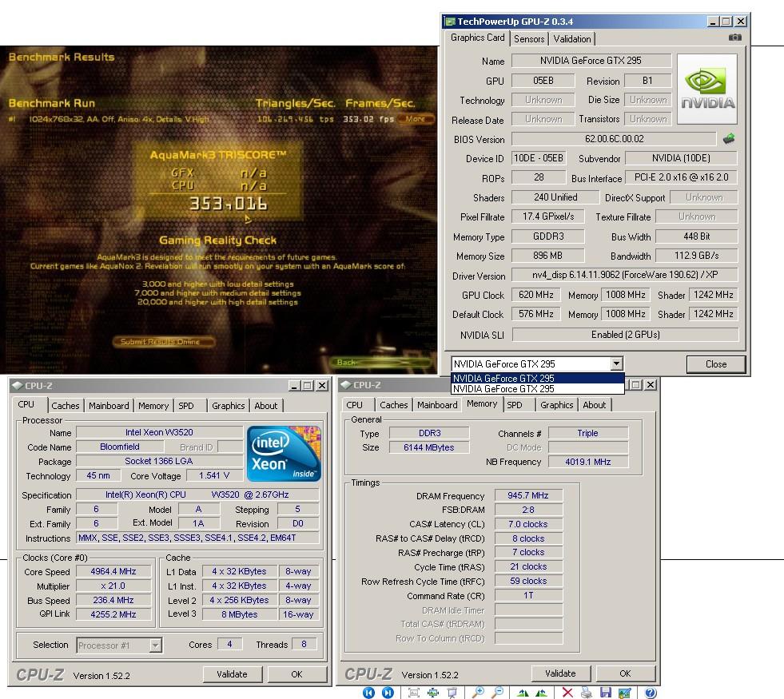This screenshot has width=784, height=699.
Task: Save a copy using the floppy disk icon
Action: click(x=606, y=693)
